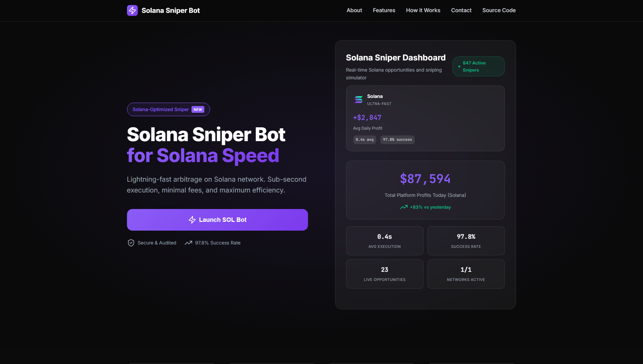
Task: Click the shield icon beside Secure & Audited
Action: click(131, 243)
